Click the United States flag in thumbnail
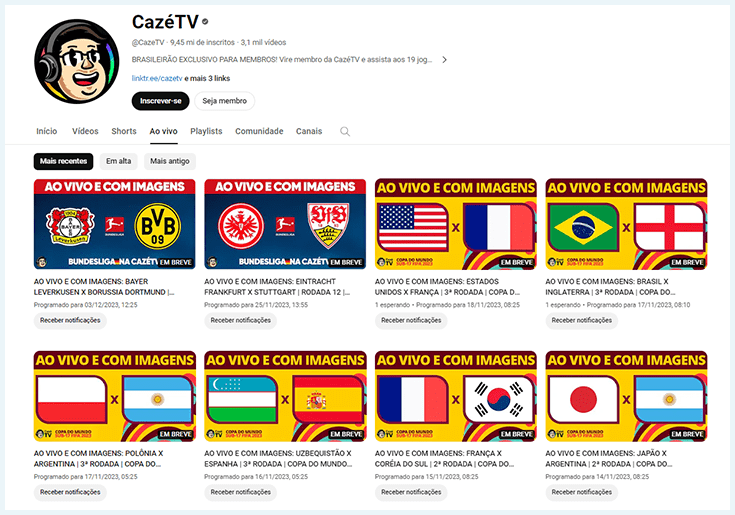This screenshot has width=735, height=515. coord(412,228)
